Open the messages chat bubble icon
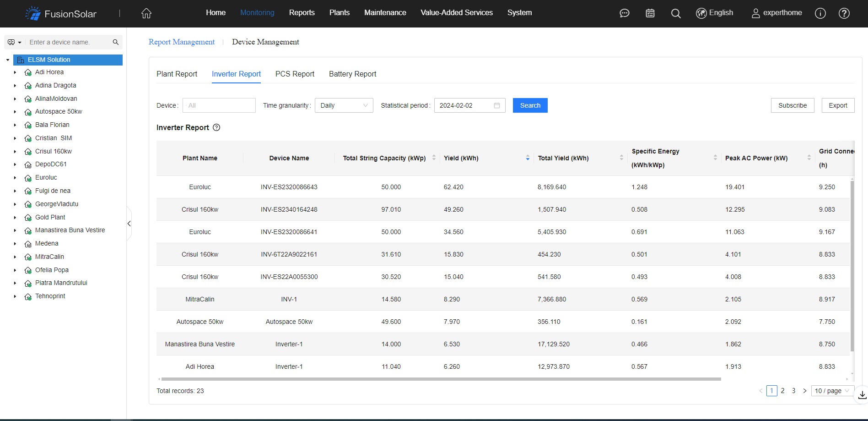 click(x=624, y=13)
